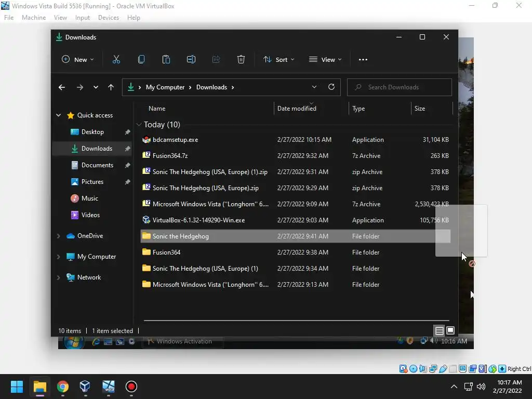The width and height of the screenshot is (532, 399).
Task: Expand the OneDrive tree node
Action: click(58, 236)
